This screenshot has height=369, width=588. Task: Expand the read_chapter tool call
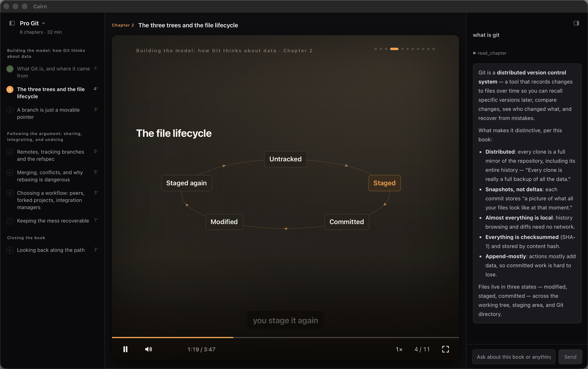tap(490, 53)
